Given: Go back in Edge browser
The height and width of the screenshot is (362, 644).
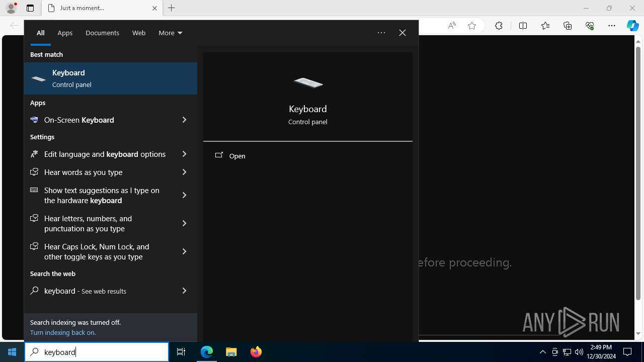Looking at the screenshot, I should pyautogui.click(x=14, y=26).
